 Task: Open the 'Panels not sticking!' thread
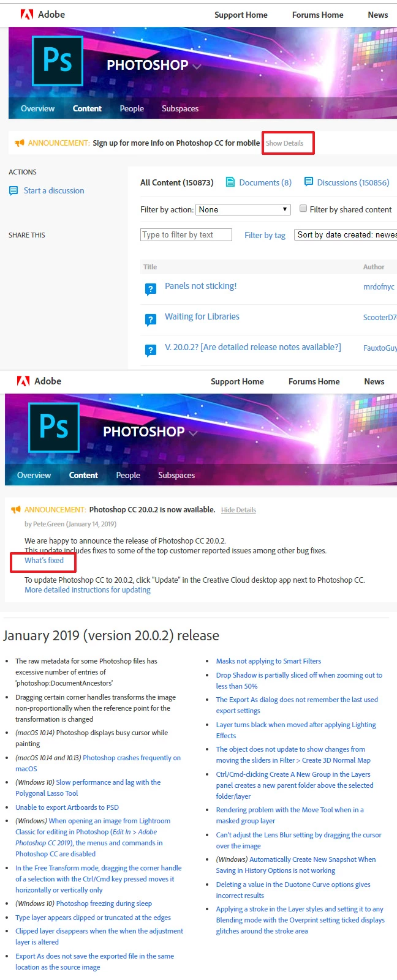[x=200, y=286]
